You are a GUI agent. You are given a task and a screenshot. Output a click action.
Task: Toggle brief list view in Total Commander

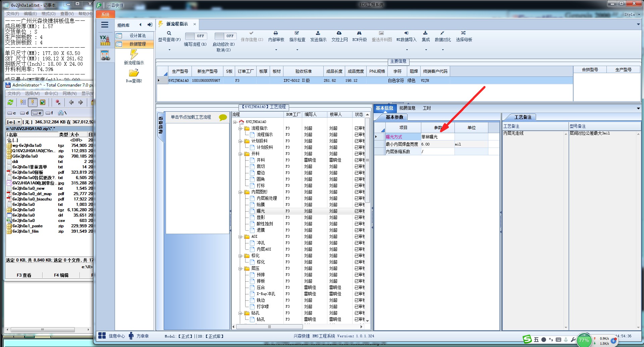pos(23,102)
